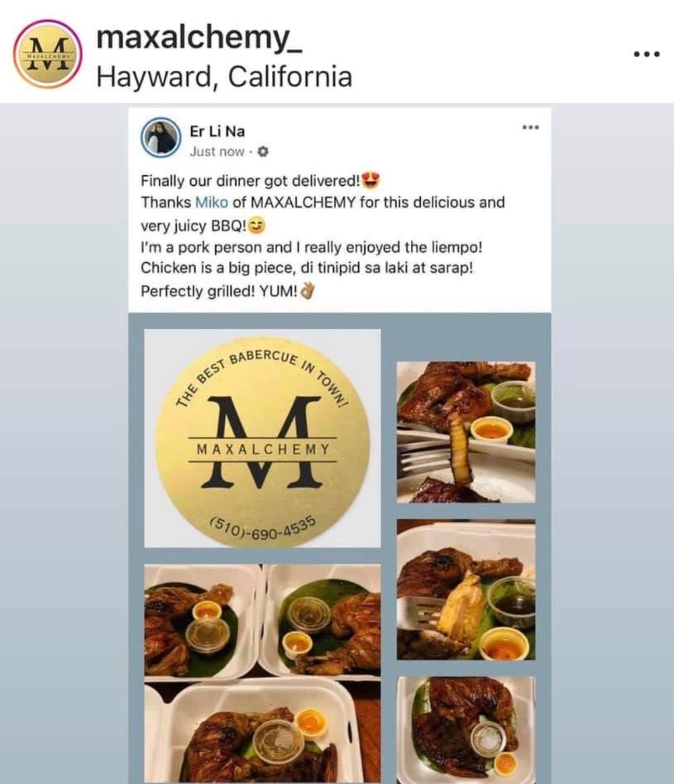Open the top-right photo with fork holding liempo
Image resolution: width=674 pixels, height=784 pixels.
(466, 432)
